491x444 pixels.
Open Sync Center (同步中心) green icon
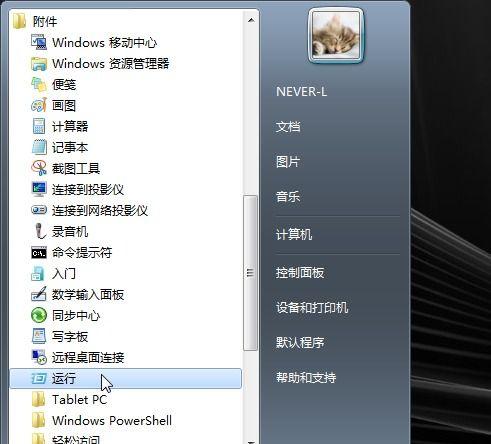coord(39,315)
